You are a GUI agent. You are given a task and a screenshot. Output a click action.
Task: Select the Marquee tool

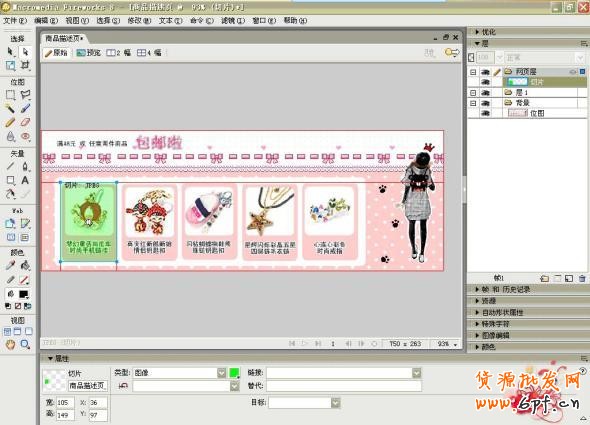(10, 95)
